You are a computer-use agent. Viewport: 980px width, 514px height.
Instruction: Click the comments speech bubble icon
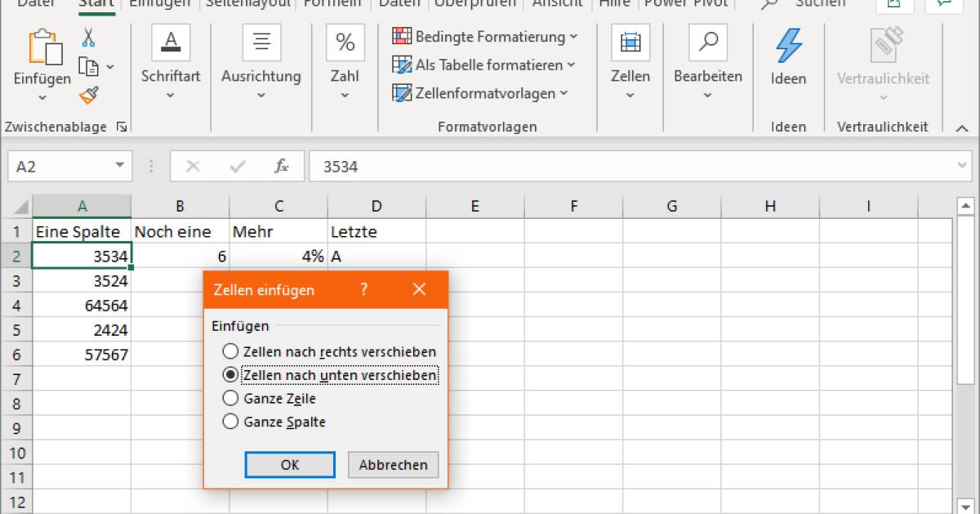tap(944, 4)
